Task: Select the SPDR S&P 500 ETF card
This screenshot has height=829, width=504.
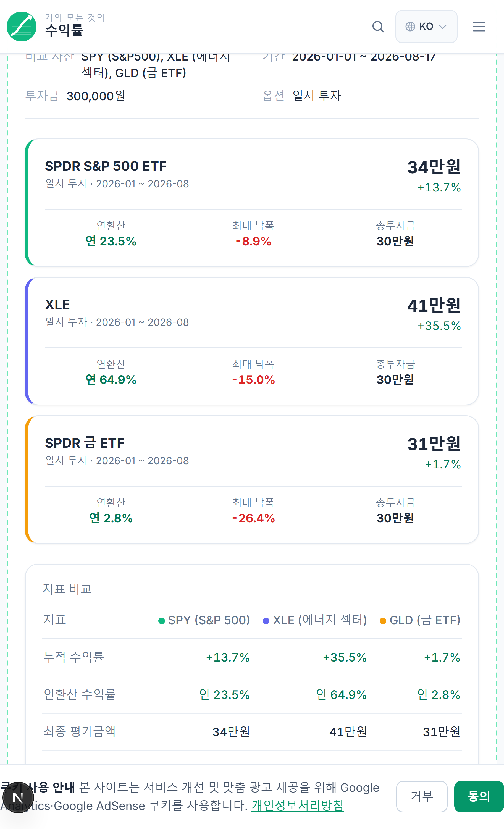Action: tap(252, 203)
